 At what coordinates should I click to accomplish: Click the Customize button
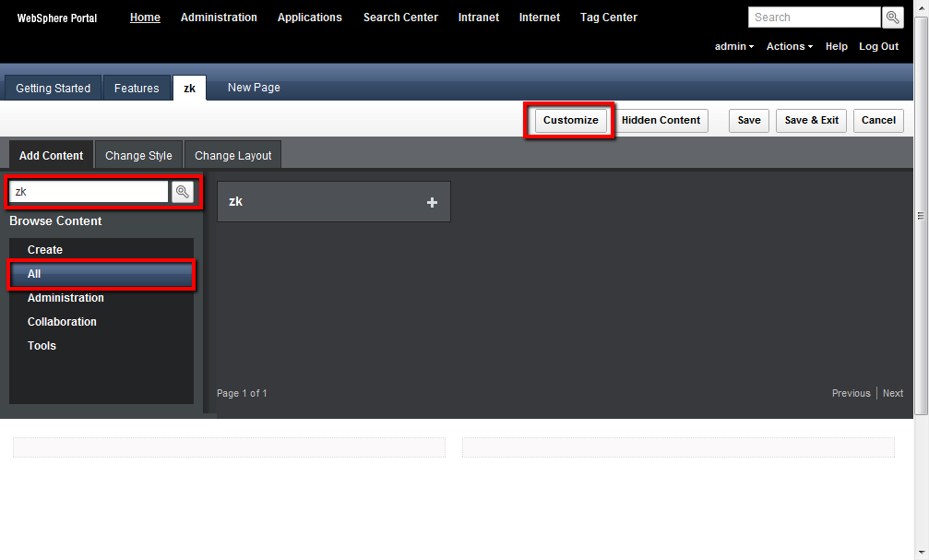pyautogui.click(x=570, y=120)
